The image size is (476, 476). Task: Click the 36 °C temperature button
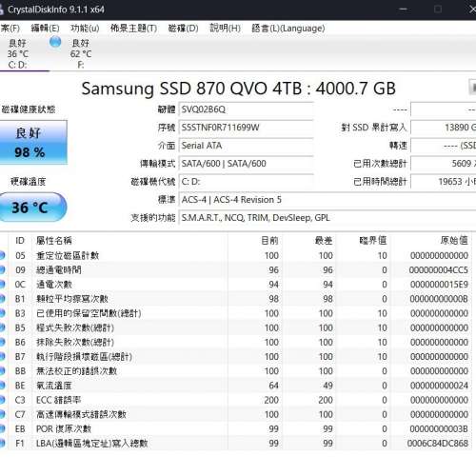[33, 208]
